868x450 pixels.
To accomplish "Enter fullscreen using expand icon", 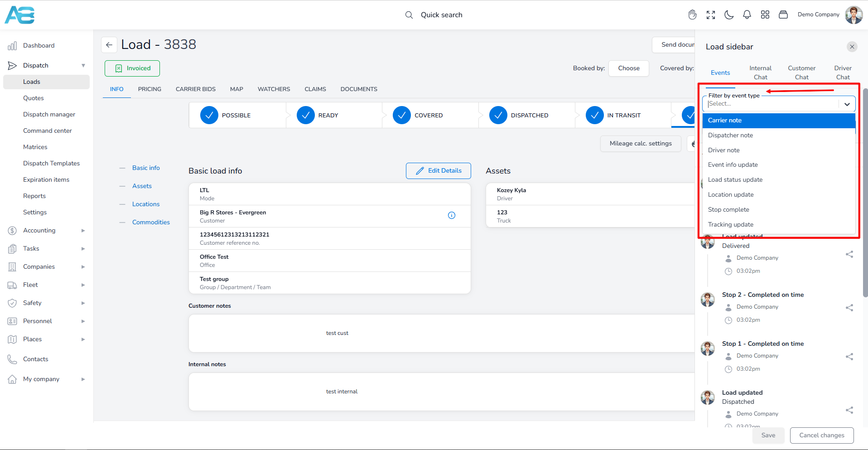I will [x=711, y=15].
